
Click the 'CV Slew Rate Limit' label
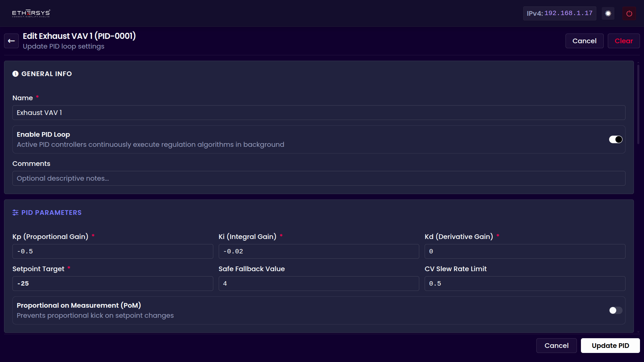(x=455, y=269)
